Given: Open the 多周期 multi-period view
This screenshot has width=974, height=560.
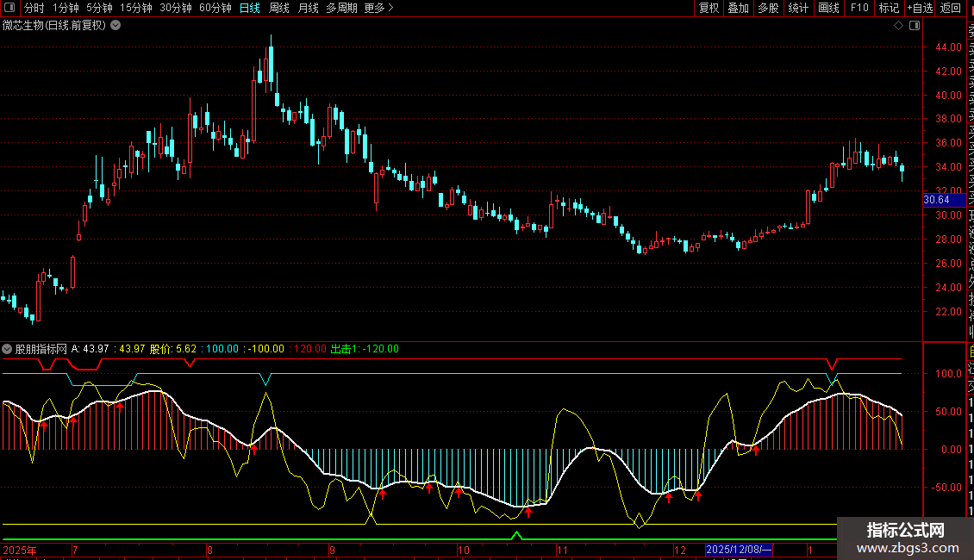Looking at the screenshot, I should pos(341,8).
